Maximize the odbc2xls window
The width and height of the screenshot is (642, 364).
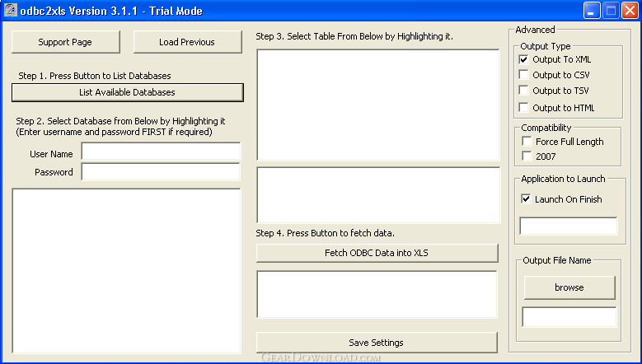pyautogui.click(x=611, y=11)
